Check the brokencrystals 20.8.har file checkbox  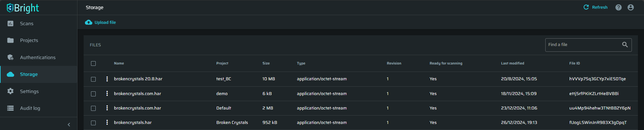pyautogui.click(x=93, y=79)
